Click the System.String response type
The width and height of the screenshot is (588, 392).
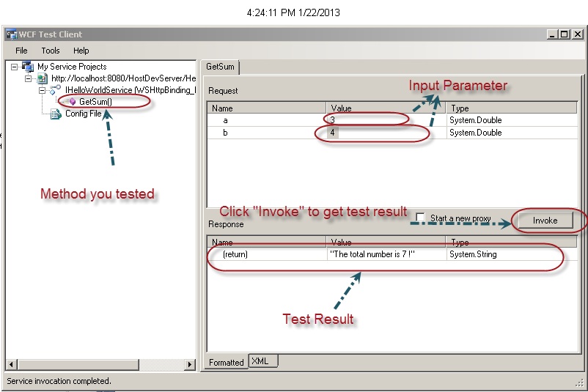click(473, 254)
